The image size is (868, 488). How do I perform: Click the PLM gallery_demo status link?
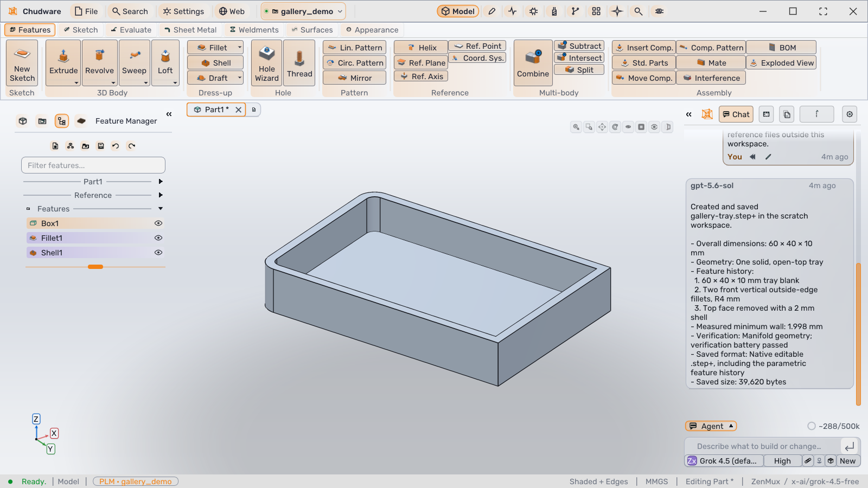[136, 481]
